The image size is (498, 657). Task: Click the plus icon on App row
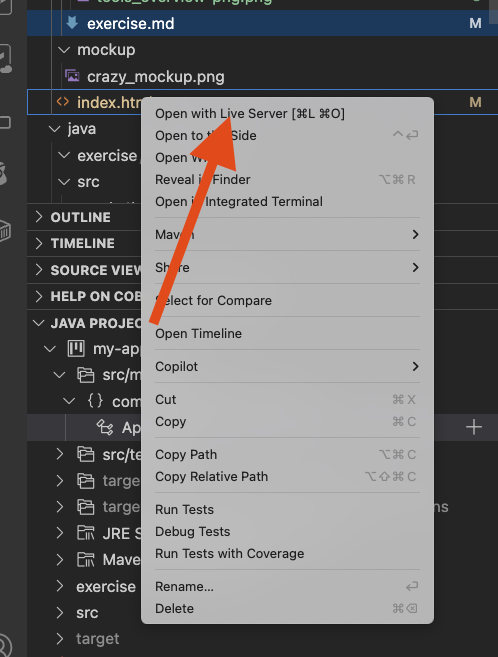(474, 427)
